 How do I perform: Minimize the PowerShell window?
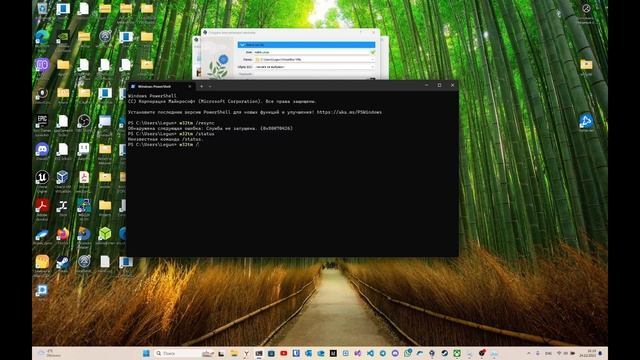coord(427,85)
